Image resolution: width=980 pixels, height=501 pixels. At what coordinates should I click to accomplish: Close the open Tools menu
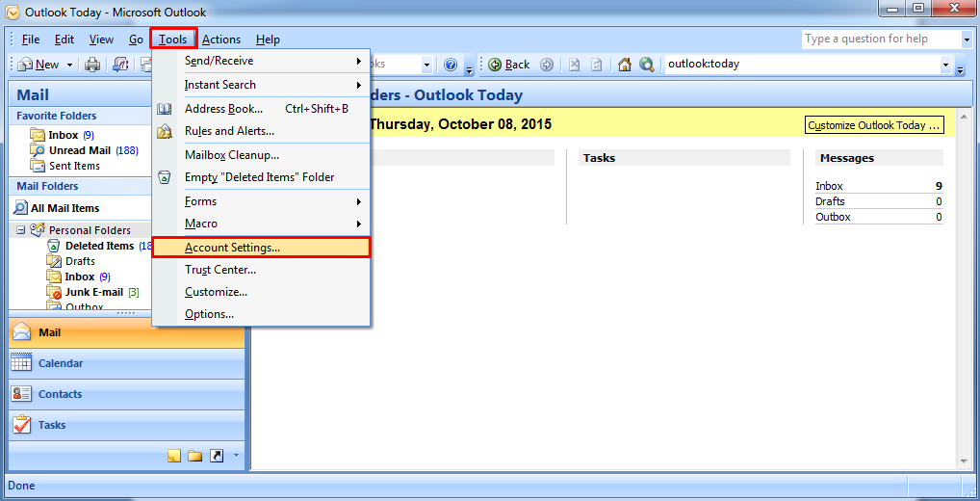pos(173,40)
